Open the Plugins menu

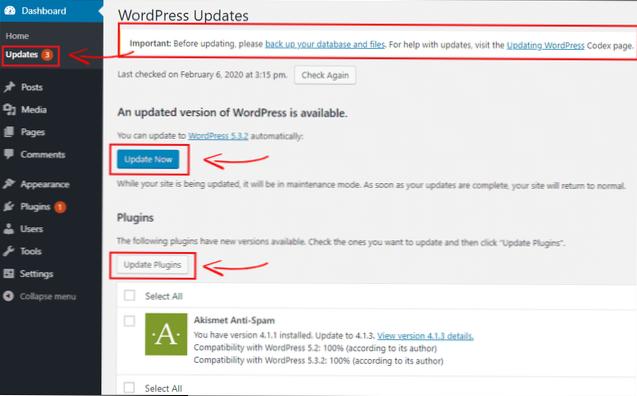[x=35, y=207]
